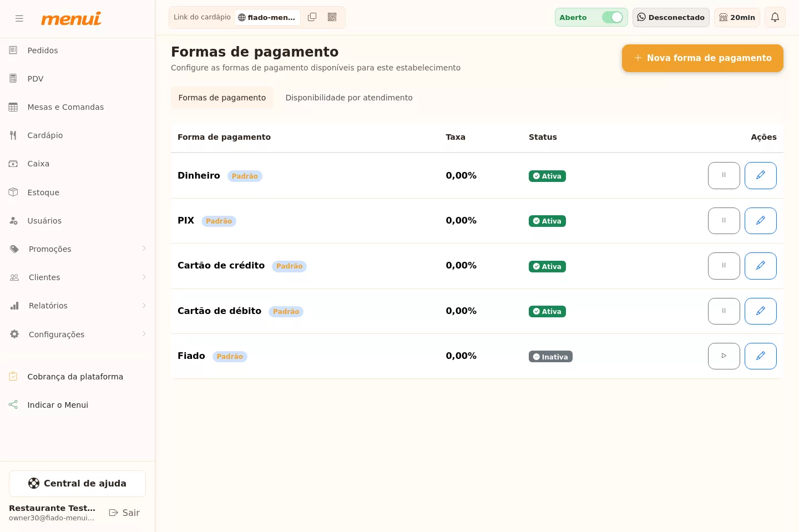Activate the Fiado payment method
799x532 pixels.
(724, 356)
